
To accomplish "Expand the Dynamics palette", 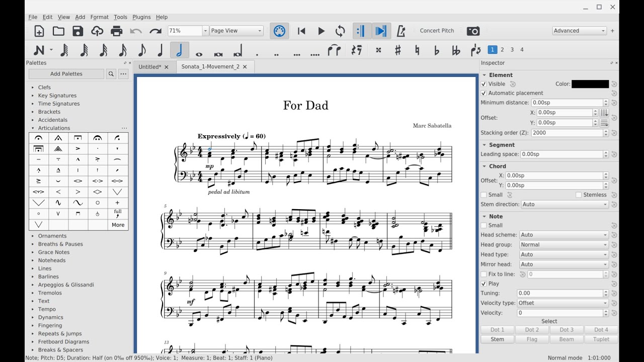I will (x=33, y=318).
